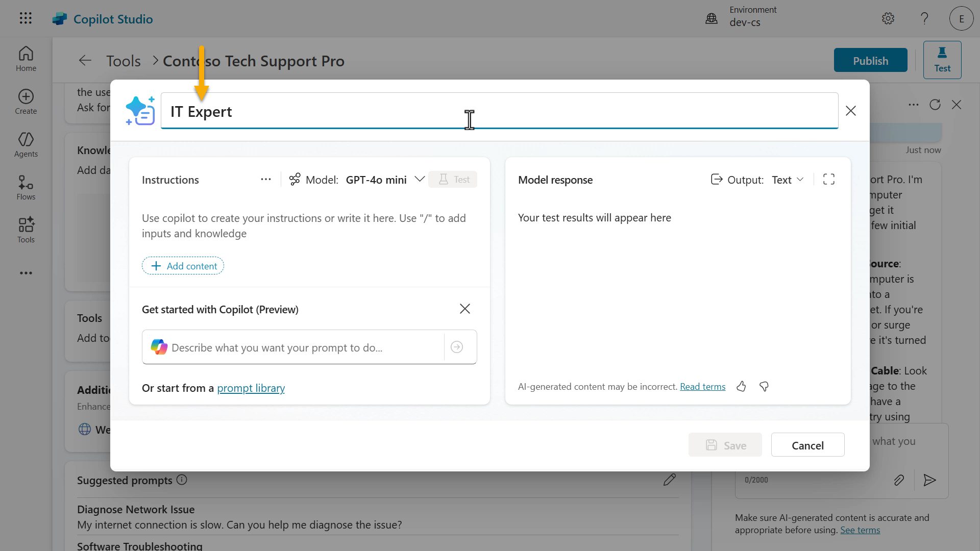
Task: Open Flows in the sidebar
Action: tap(26, 187)
